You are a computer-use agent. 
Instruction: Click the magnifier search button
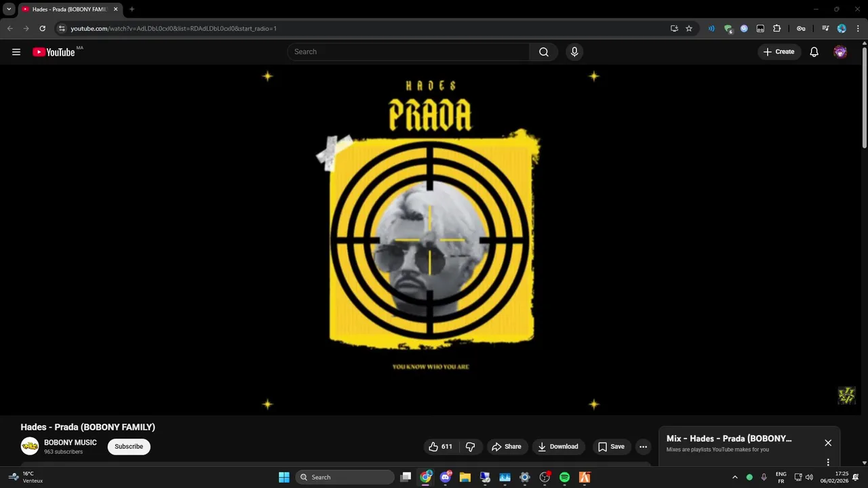point(544,52)
